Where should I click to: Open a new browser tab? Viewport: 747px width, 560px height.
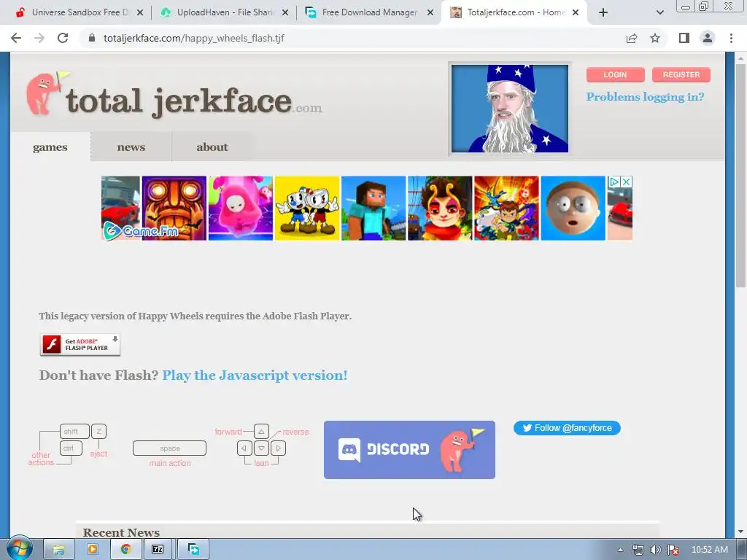603,13
